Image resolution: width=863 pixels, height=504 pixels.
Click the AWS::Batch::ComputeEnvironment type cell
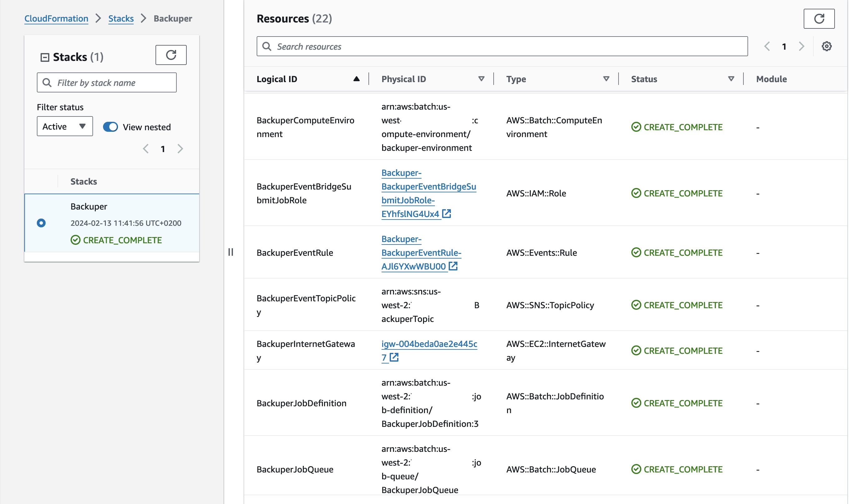(x=554, y=127)
